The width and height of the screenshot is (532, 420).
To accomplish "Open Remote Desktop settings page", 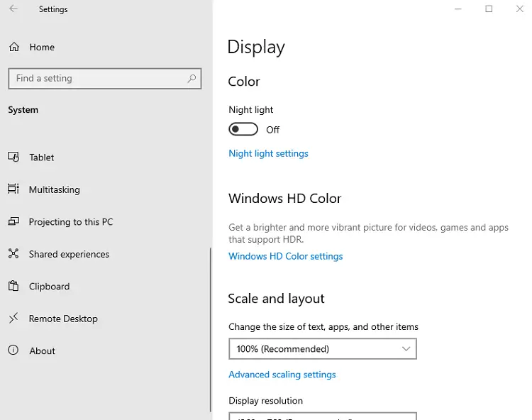I will (63, 319).
